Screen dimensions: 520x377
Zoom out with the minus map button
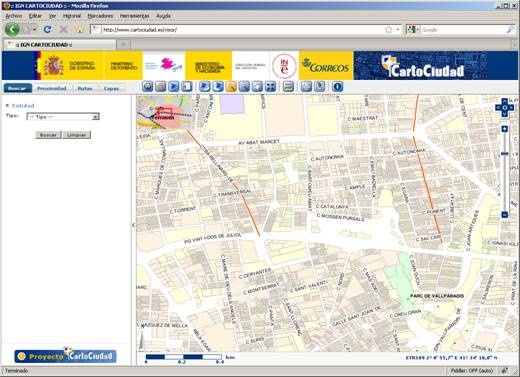pos(505,215)
